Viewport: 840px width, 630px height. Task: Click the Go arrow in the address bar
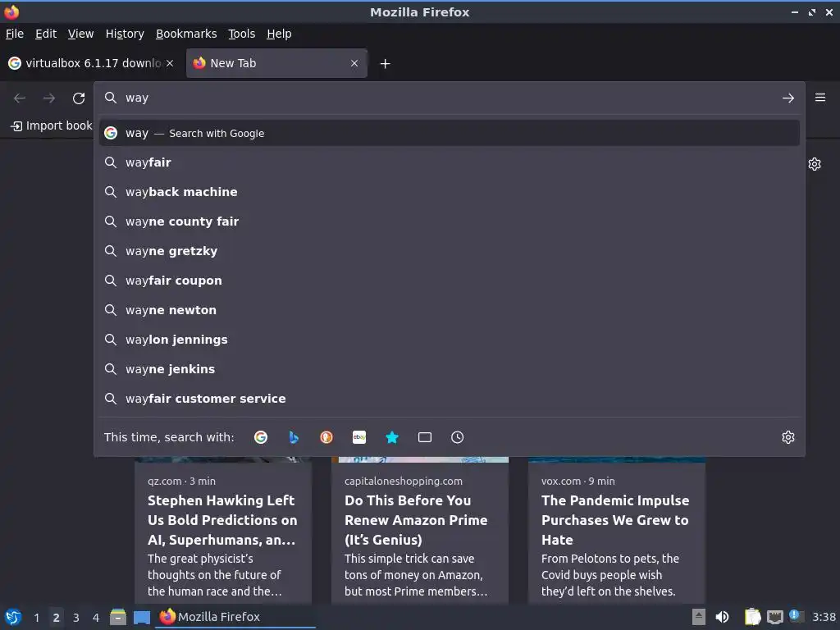click(788, 98)
